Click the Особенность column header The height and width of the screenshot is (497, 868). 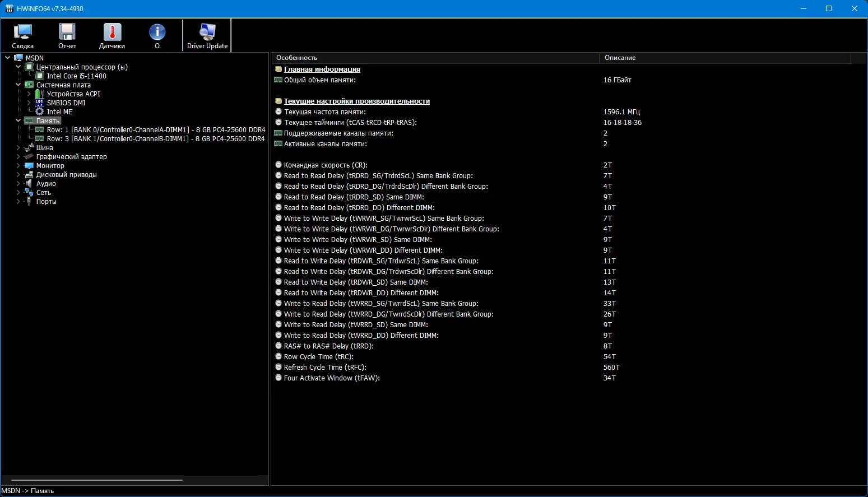coord(435,58)
